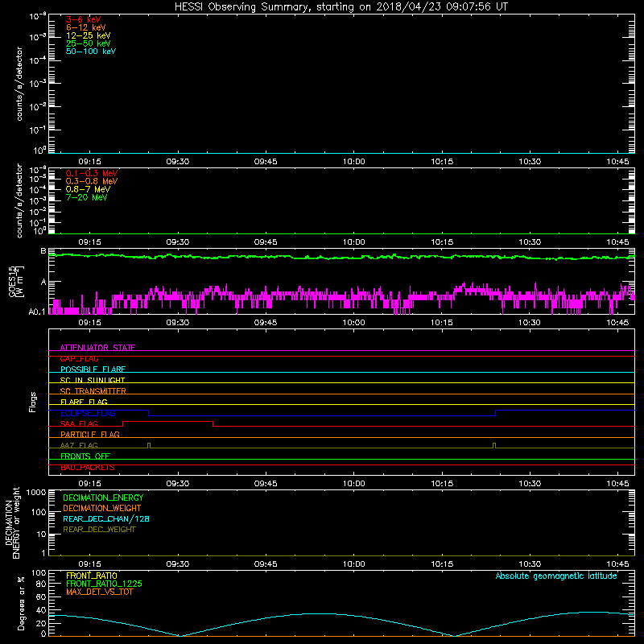The height and width of the screenshot is (644, 644).
Task: Select the DECIMATION_ENERGY legend label
Action: [103, 497]
